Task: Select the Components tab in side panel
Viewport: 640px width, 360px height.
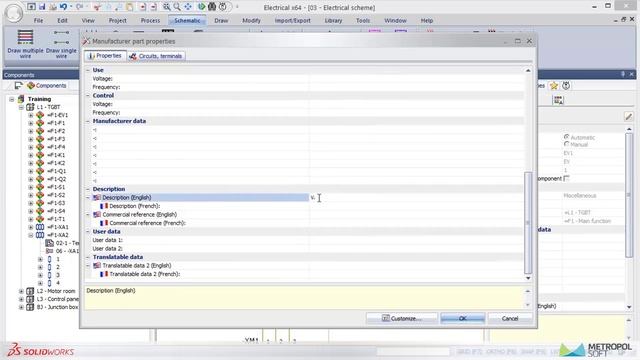Action: [47, 85]
